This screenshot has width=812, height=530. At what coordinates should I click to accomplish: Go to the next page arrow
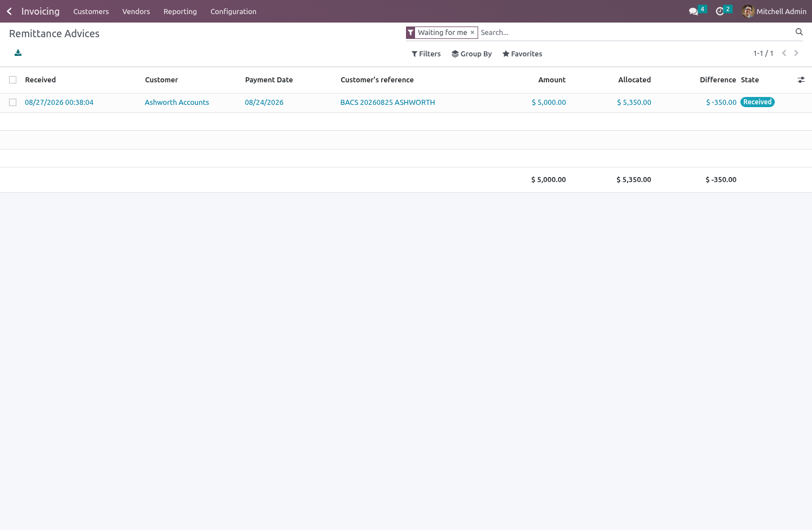pos(796,53)
